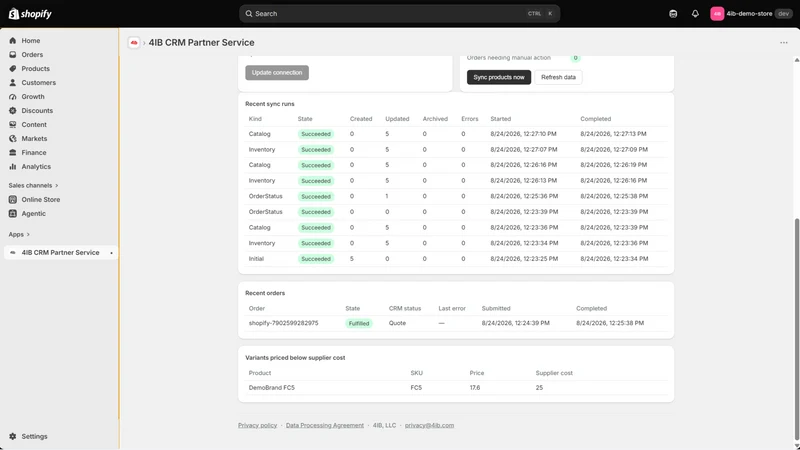This screenshot has width=800, height=450.
Task: Click order shopify-7902599282975
Action: pos(283,323)
